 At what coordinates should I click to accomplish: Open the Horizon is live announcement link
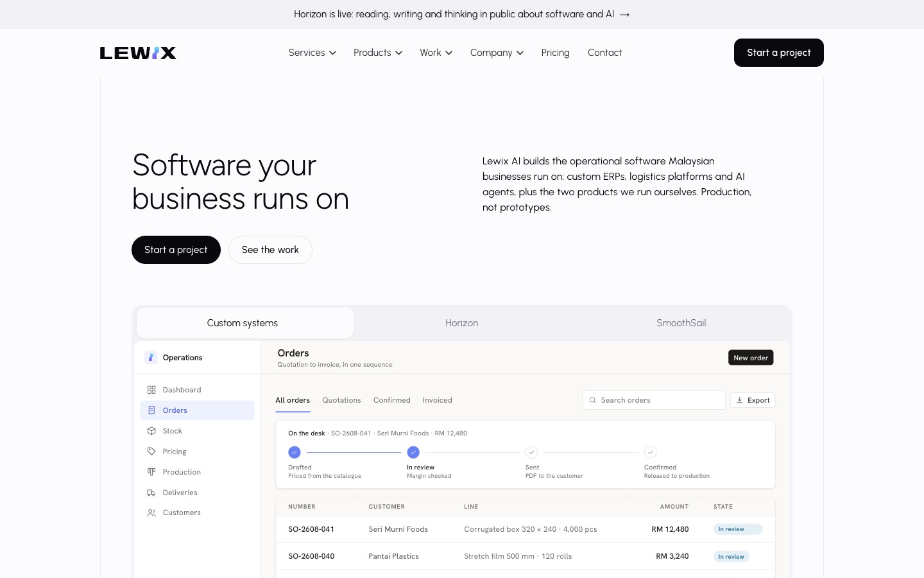pos(462,14)
